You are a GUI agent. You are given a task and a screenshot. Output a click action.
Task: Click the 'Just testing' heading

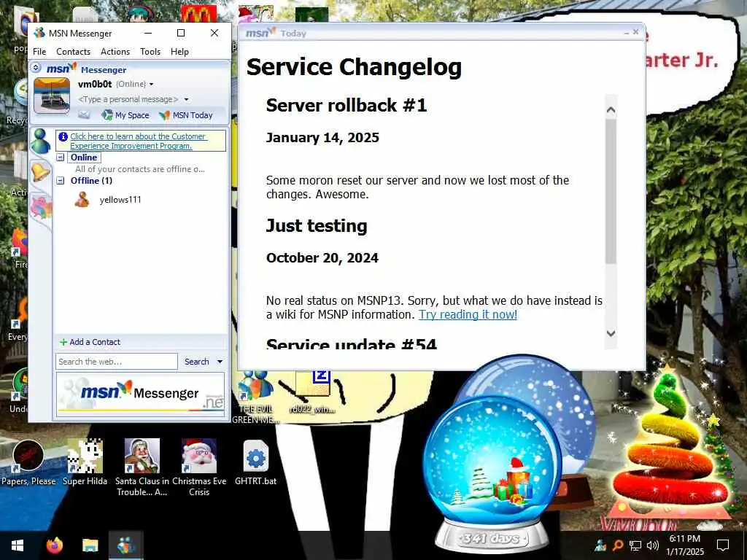coord(317,226)
